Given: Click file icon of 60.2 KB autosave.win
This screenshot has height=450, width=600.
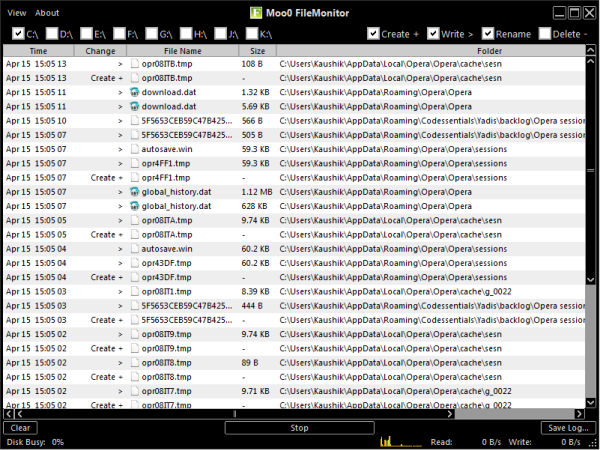Looking at the screenshot, I should (x=134, y=249).
